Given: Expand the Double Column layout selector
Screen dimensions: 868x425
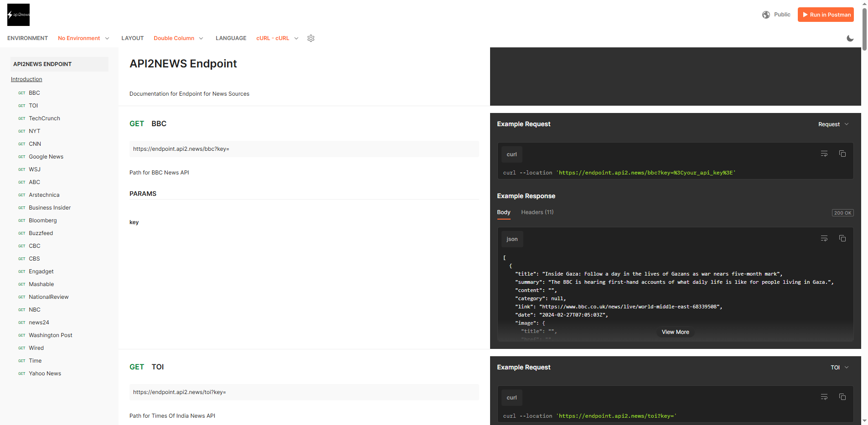Looking at the screenshot, I should [x=178, y=38].
